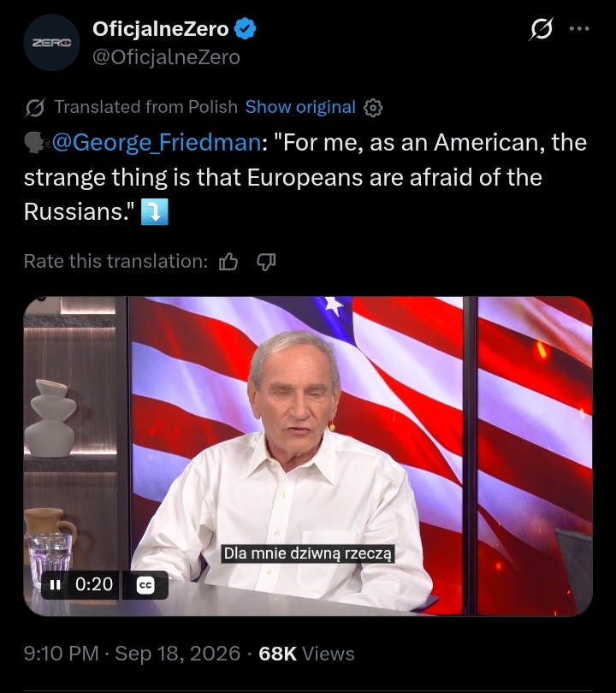Image resolution: width=616 pixels, height=693 pixels.
Task: Open the OficjalneZero profile avatar
Action: click(x=51, y=43)
